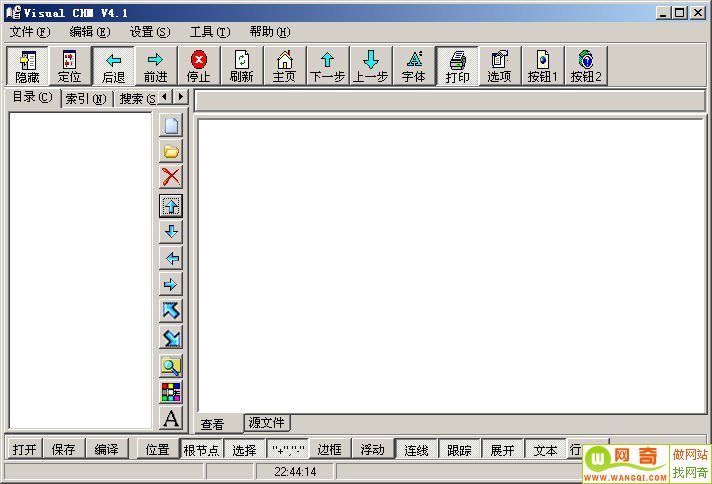Switch to the 搜索 tab
Viewport: 712px width, 484px height.
pos(136,99)
